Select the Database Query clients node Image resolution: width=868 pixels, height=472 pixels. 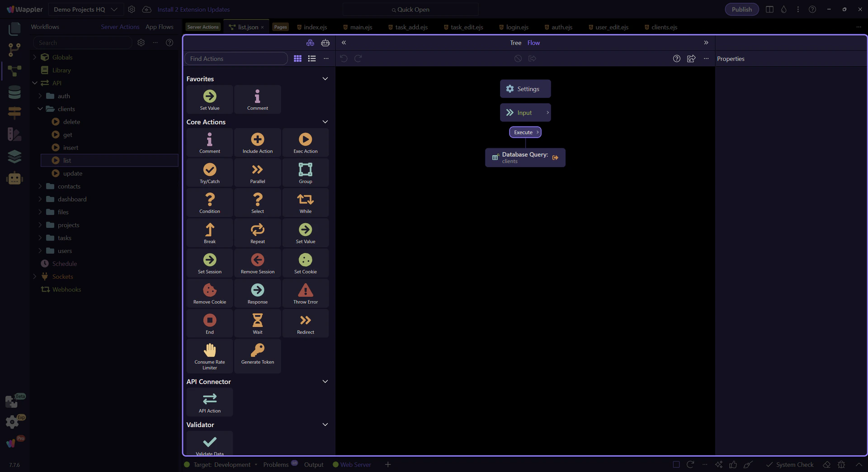[524, 157]
